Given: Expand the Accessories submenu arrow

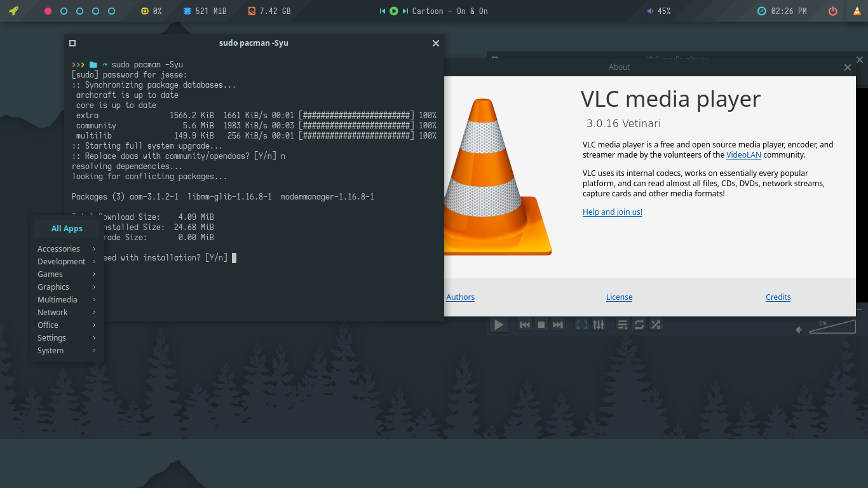Looking at the screenshot, I should (94, 248).
